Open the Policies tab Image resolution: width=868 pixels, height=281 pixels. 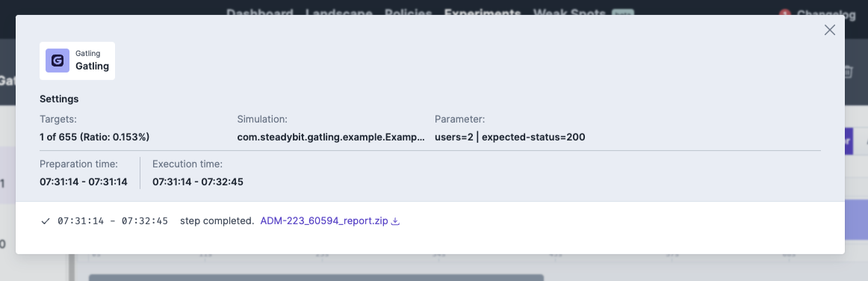408,13
